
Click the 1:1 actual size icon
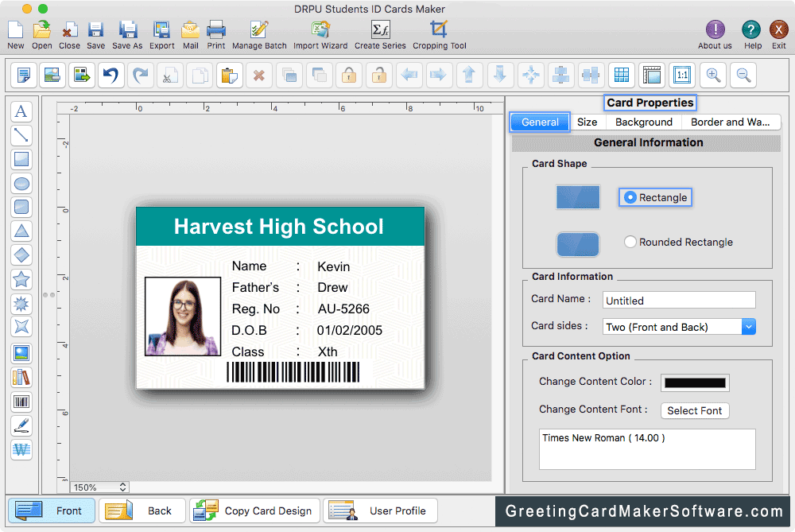tap(682, 76)
